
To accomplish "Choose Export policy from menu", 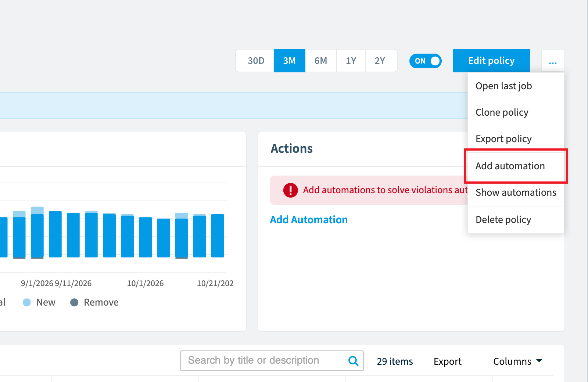I will coord(516,139).
